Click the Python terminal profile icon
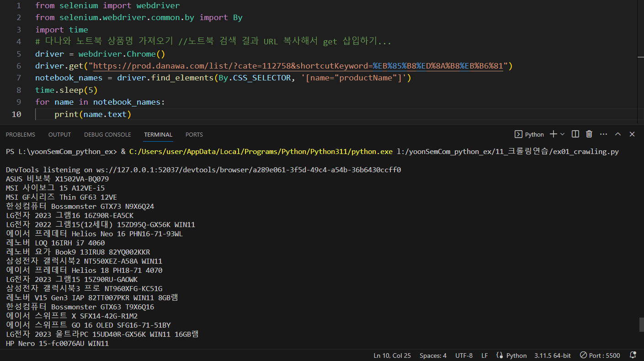 (x=519, y=134)
